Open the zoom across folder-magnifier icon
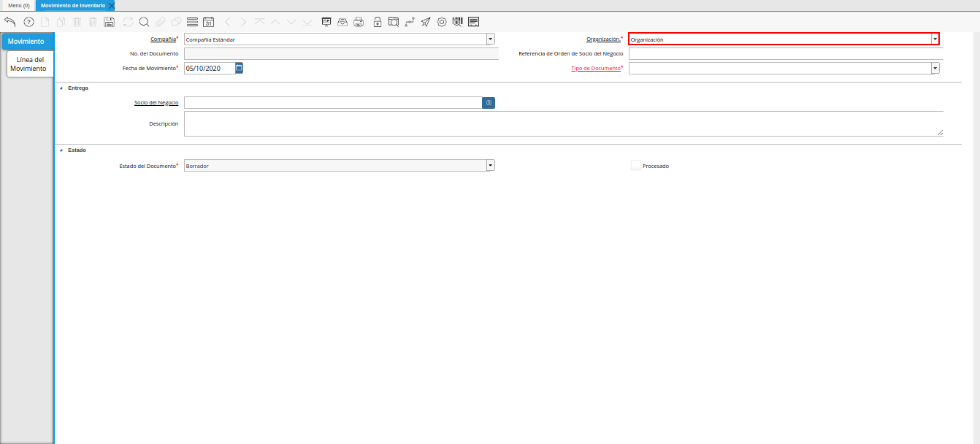 coord(394,22)
